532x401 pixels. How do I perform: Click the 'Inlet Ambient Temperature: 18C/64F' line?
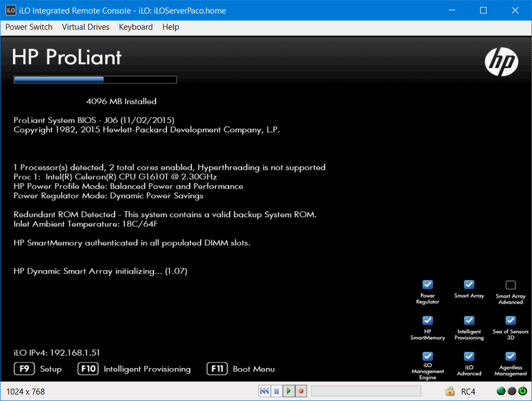tap(86, 224)
